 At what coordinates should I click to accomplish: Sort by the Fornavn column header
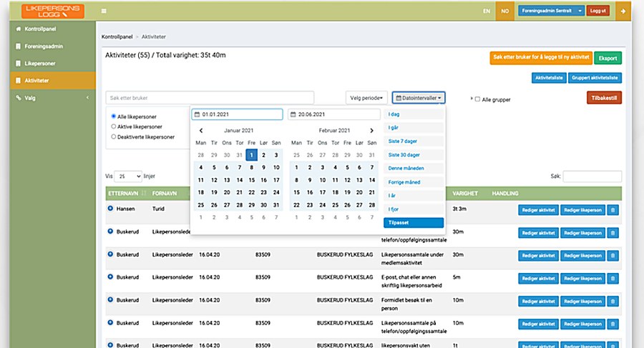pos(165,193)
